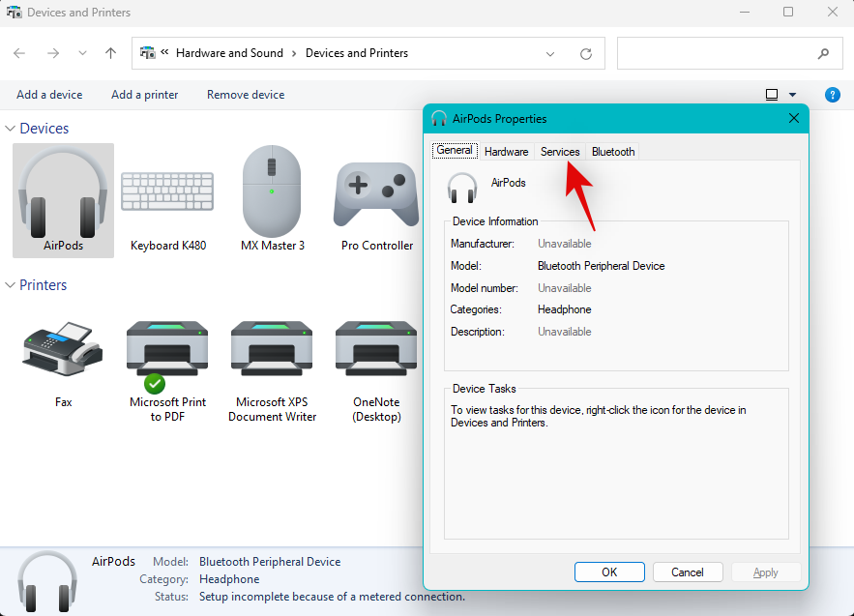The image size is (854, 616).
Task: Click the search magnifier icon
Action: click(x=823, y=53)
